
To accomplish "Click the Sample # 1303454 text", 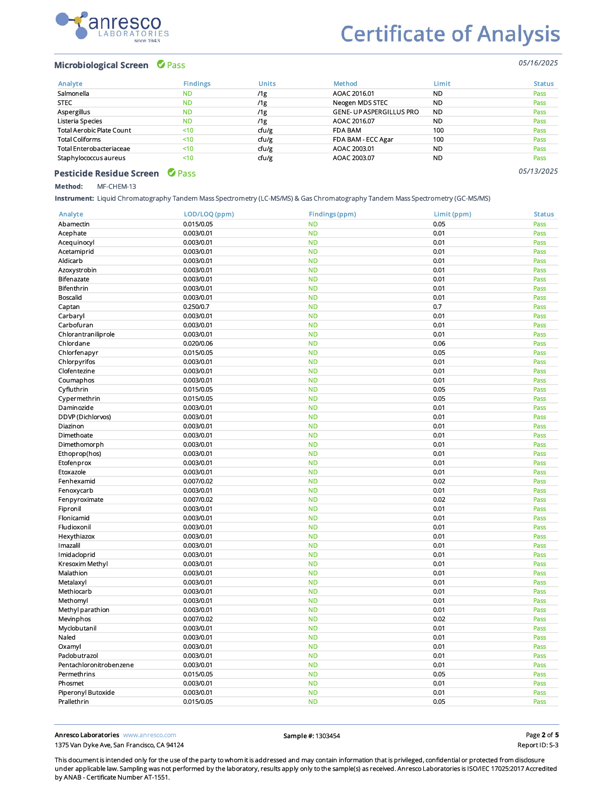I will 311,735.
